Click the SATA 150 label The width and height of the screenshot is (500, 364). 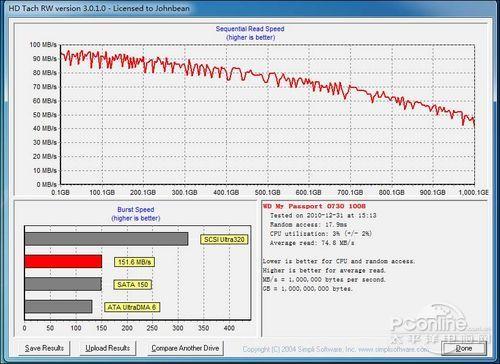pos(132,285)
